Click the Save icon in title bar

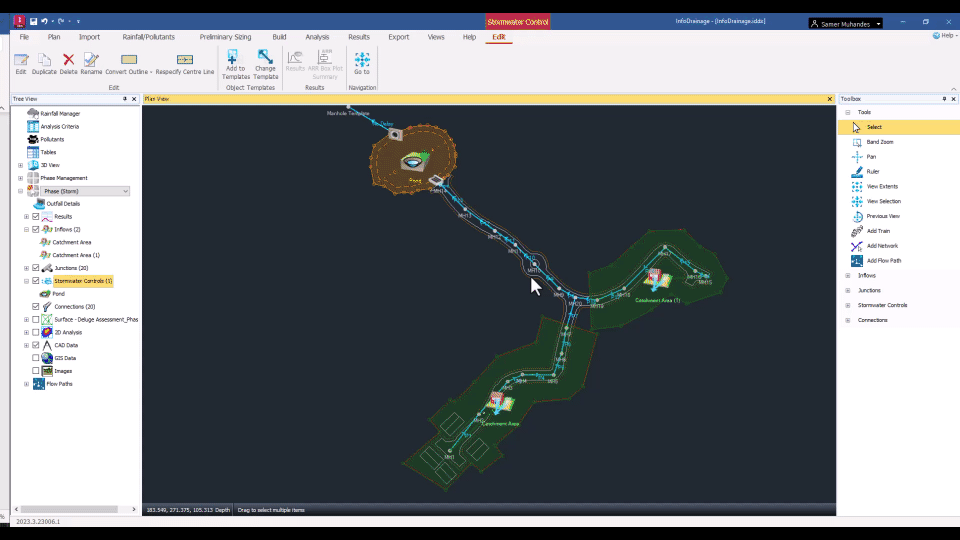pyautogui.click(x=34, y=21)
